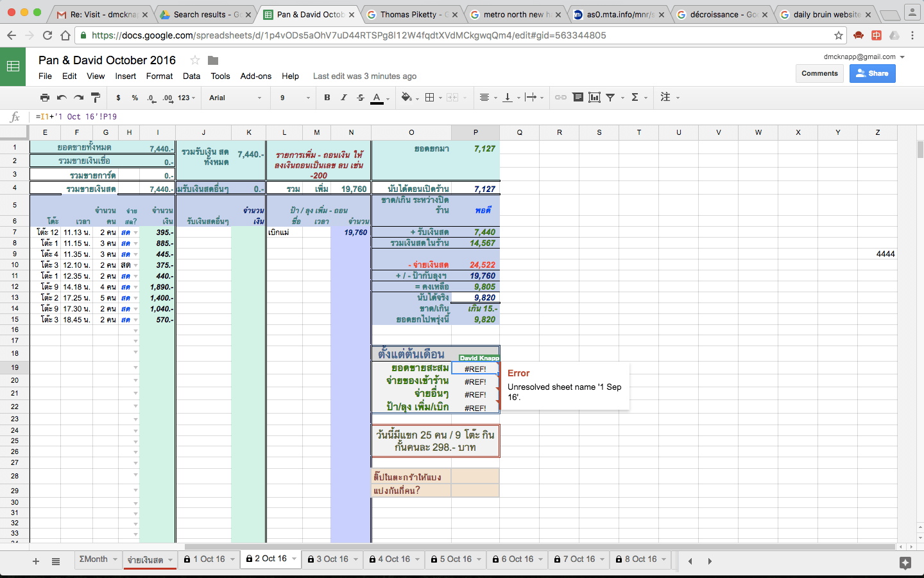This screenshot has width=924, height=578.
Task: Open the Data menu
Action: click(191, 76)
